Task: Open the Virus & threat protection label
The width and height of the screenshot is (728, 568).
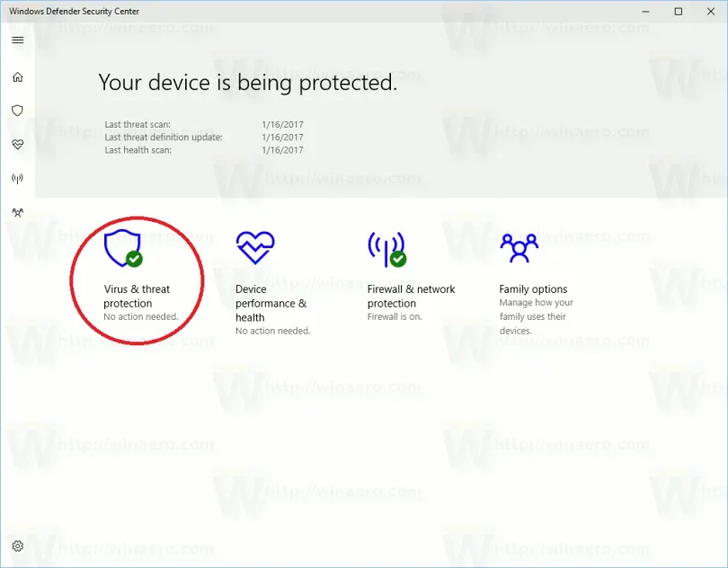Action: (x=137, y=296)
